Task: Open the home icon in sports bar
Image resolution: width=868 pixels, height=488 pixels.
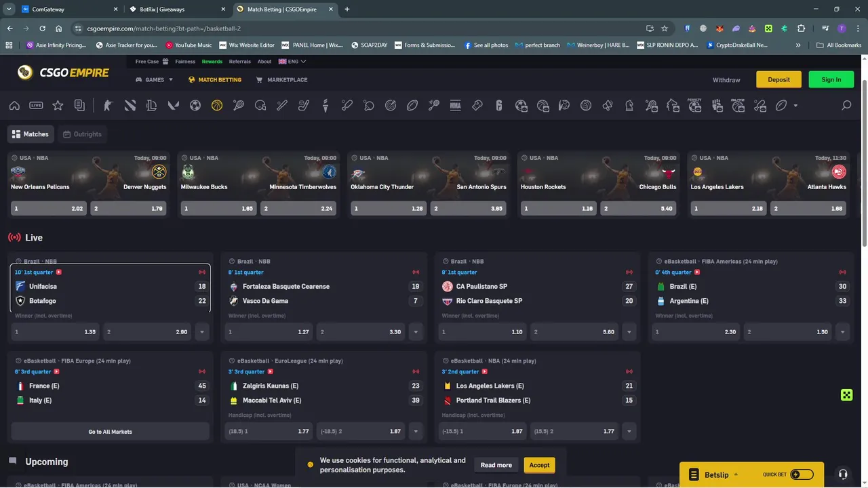Action: [x=14, y=106]
